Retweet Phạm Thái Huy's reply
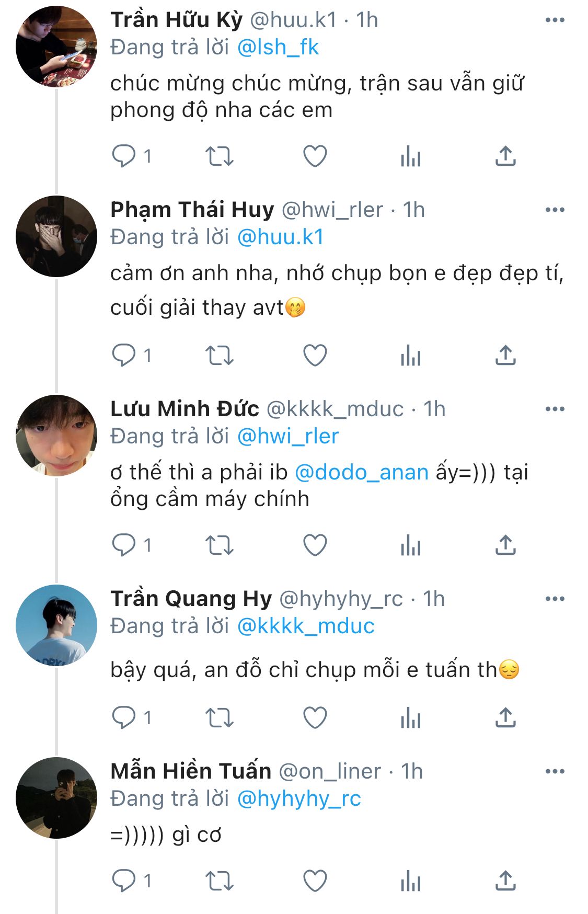The height and width of the screenshot is (914, 588). (219, 356)
